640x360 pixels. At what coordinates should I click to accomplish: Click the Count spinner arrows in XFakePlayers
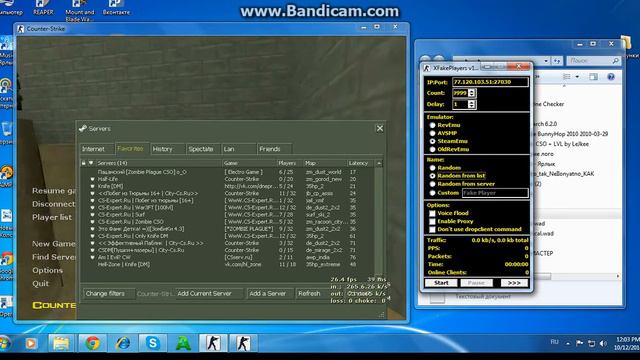click(x=472, y=93)
